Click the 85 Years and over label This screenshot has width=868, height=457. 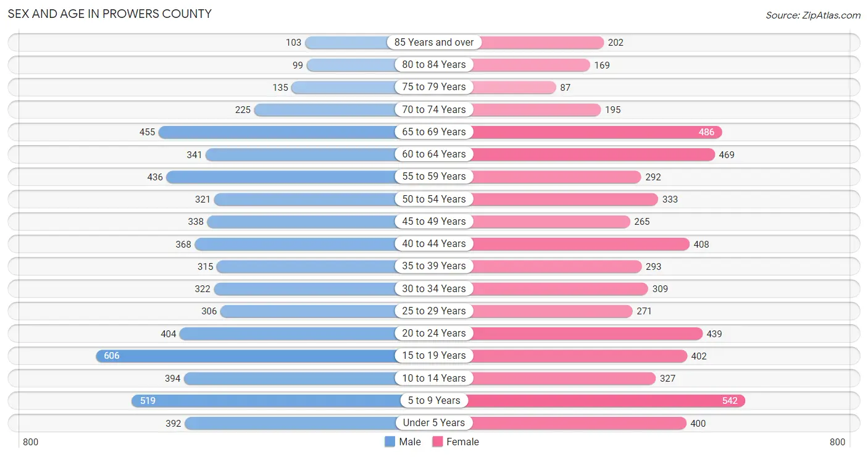(434, 43)
